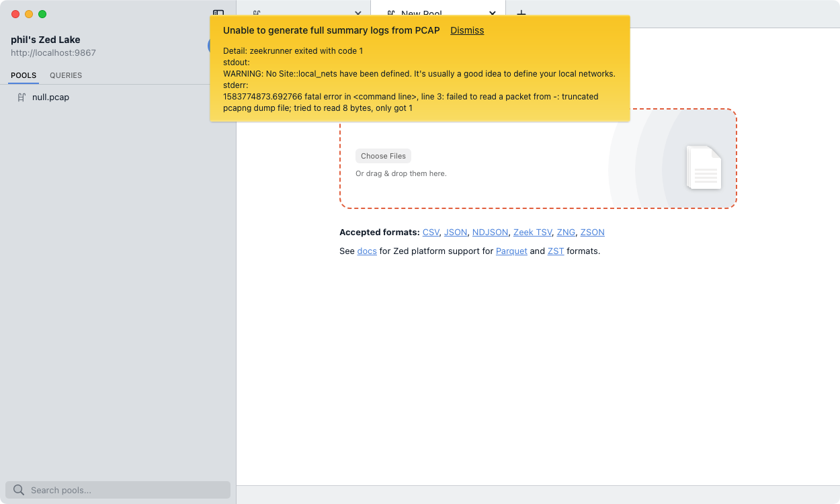Open the JSON format link
The image size is (840, 504).
coord(456,233)
